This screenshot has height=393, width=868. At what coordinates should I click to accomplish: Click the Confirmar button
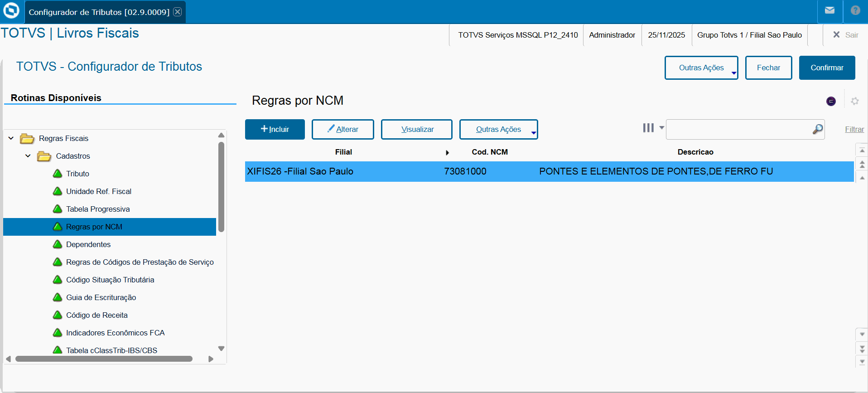click(x=827, y=68)
